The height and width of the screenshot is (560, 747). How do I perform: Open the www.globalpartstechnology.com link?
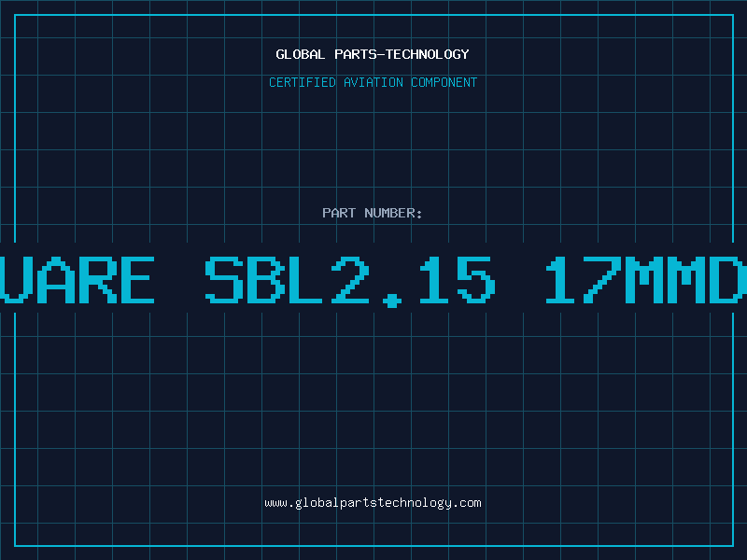tap(373, 503)
